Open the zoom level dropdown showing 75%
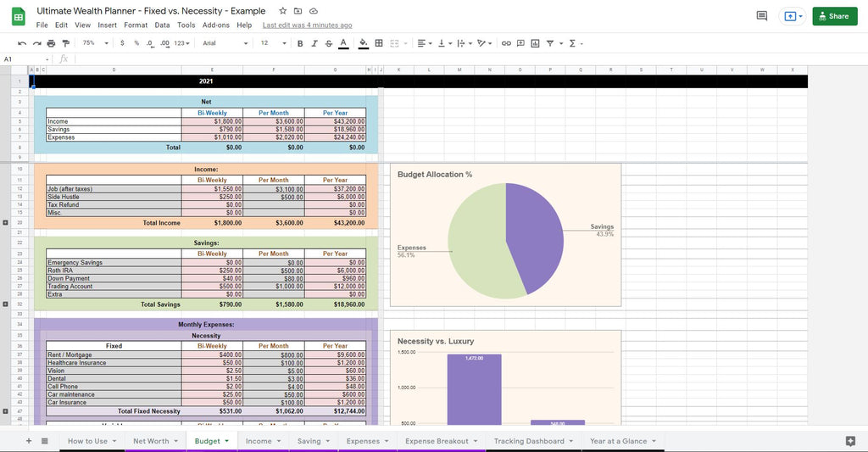Viewport: 868px width, 452px height. (x=95, y=43)
